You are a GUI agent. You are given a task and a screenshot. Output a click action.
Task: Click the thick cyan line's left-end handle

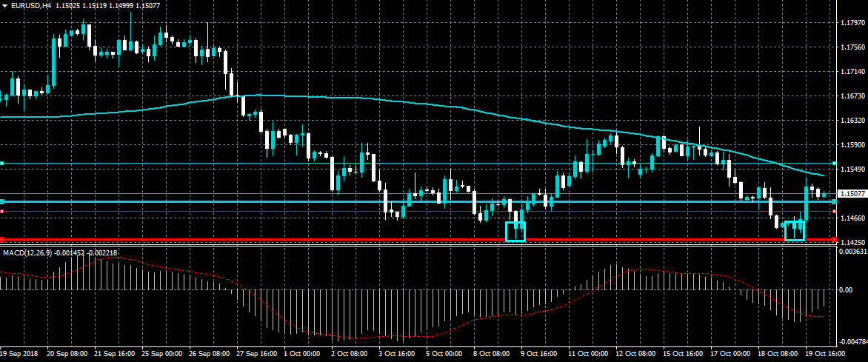(x=1, y=201)
